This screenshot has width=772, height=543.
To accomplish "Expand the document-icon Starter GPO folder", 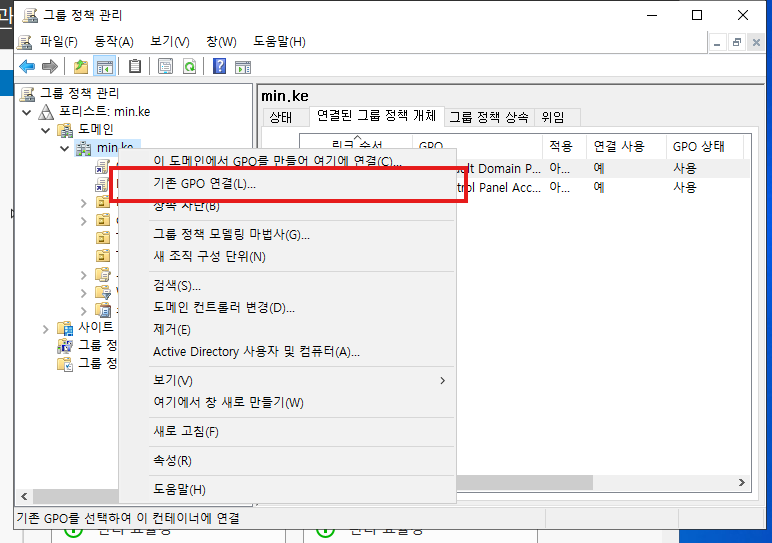I will [84, 311].
